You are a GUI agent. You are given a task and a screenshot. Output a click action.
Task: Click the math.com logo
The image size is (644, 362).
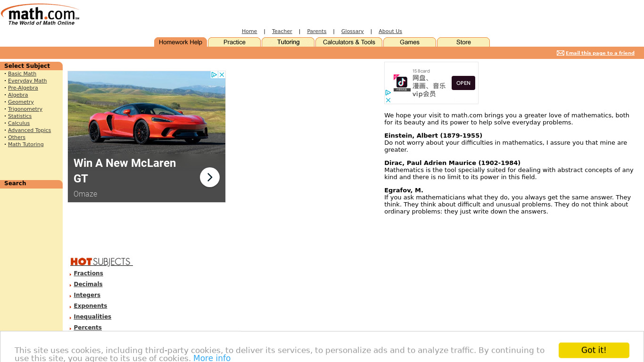coord(40,15)
